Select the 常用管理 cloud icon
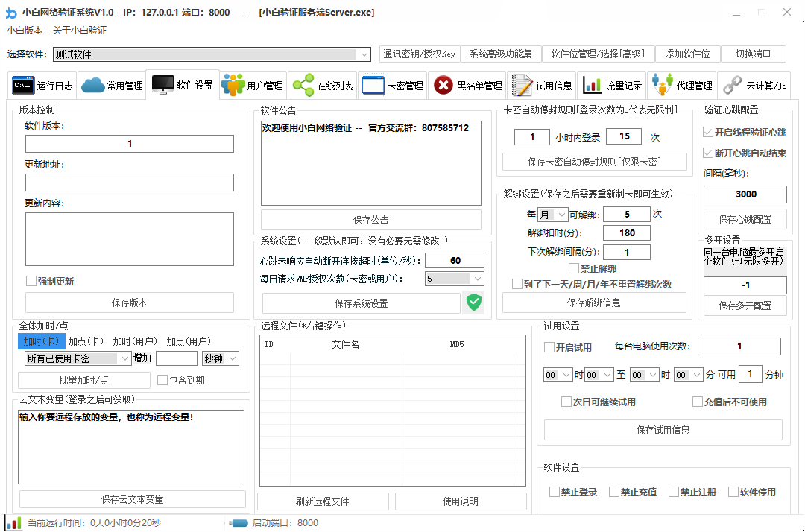This screenshot has height=532, width=805. click(x=91, y=84)
